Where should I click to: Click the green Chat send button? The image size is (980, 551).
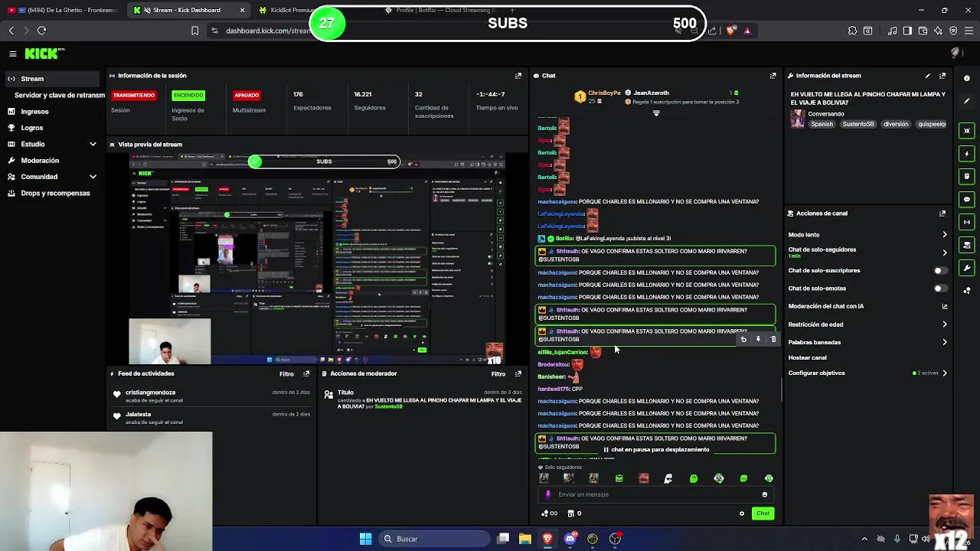pos(763,514)
